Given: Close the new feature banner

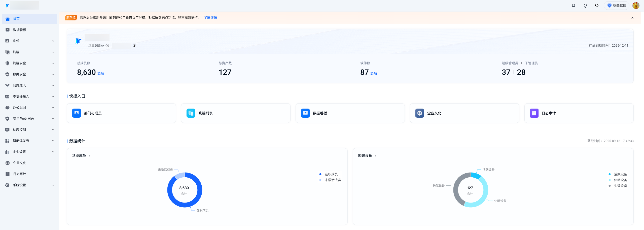Looking at the screenshot, I should (632, 18).
